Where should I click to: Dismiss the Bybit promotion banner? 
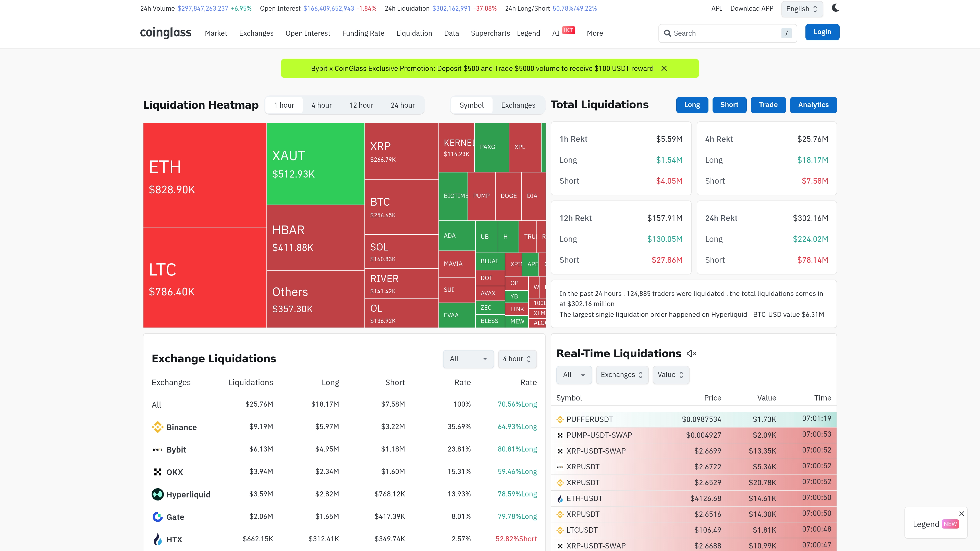664,68
